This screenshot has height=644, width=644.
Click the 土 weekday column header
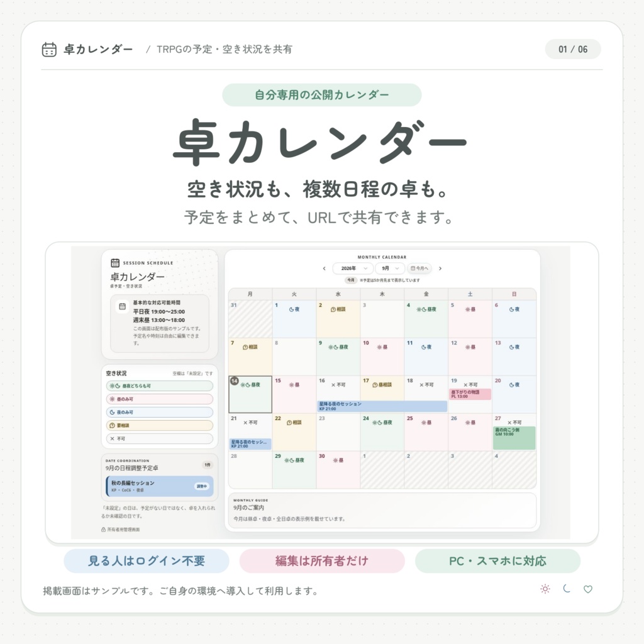(470, 294)
